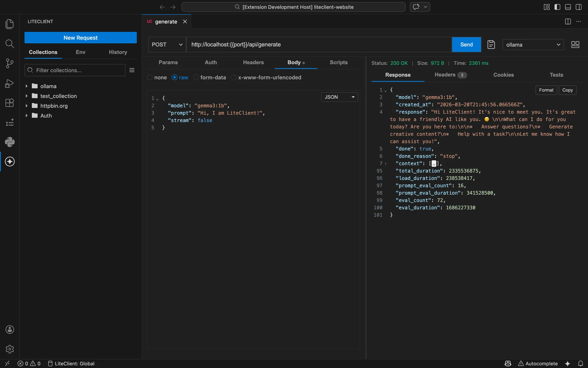Screen dimensions: 588x368
Task: Open the ollama environment dropdown
Action: point(533,45)
